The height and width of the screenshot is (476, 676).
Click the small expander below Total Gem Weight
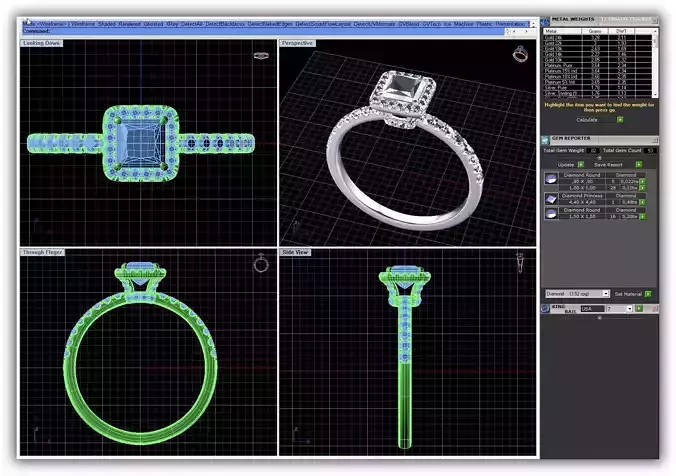coord(599,158)
